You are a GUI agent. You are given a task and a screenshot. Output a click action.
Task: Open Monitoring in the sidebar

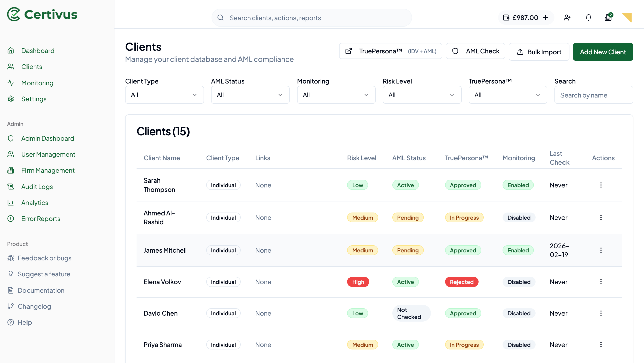click(37, 83)
